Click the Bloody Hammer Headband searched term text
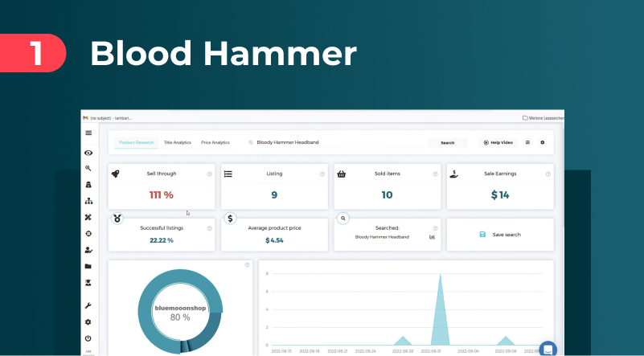The height and width of the screenshot is (356, 644). [x=382, y=237]
